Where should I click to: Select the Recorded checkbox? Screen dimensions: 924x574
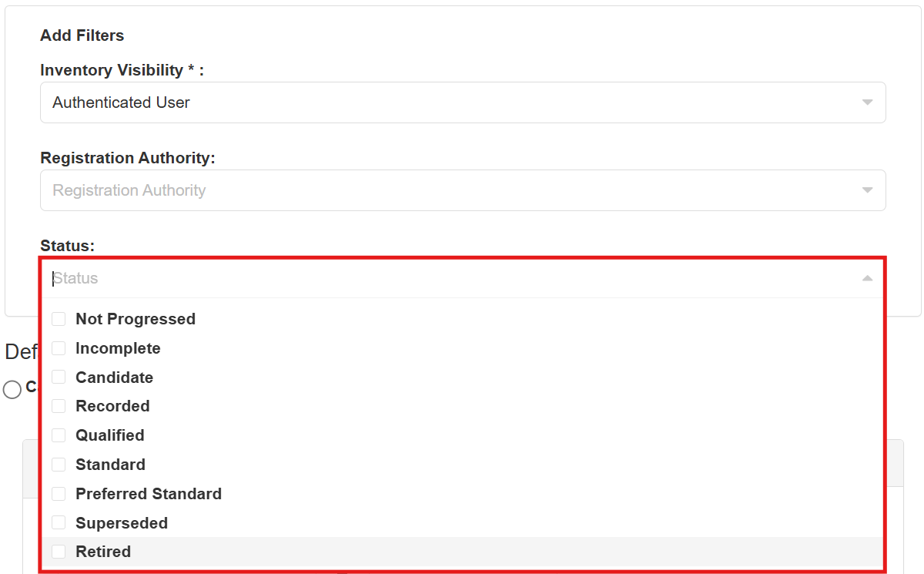coord(59,406)
